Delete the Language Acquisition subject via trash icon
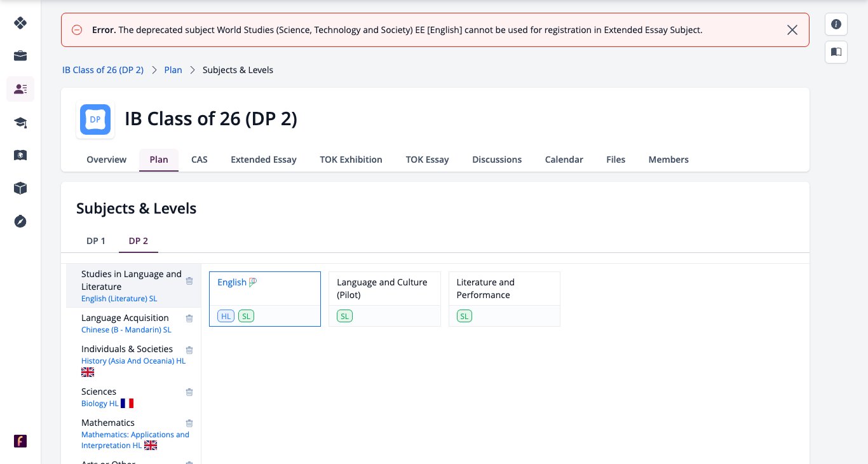The image size is (868, 464). [x=189, y=318]
